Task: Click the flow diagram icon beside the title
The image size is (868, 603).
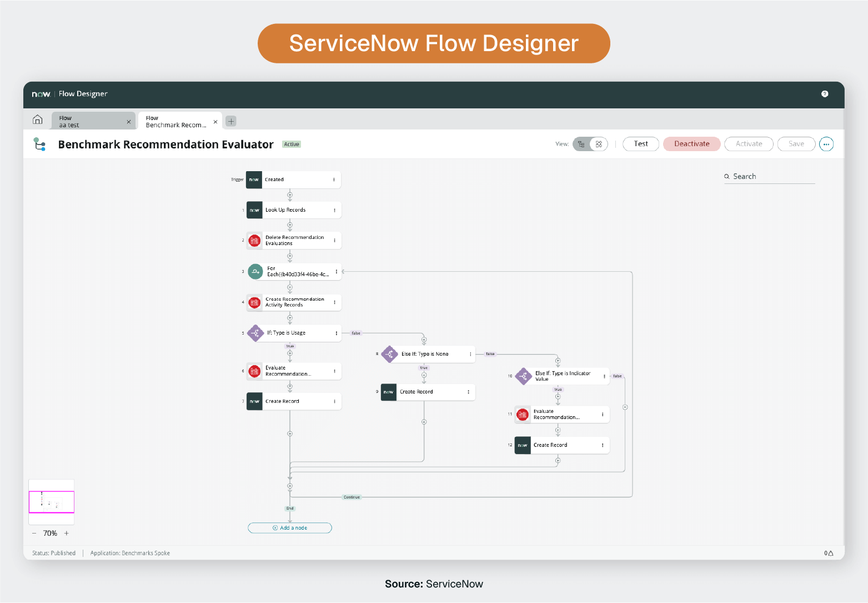Action: click(39, 144)
